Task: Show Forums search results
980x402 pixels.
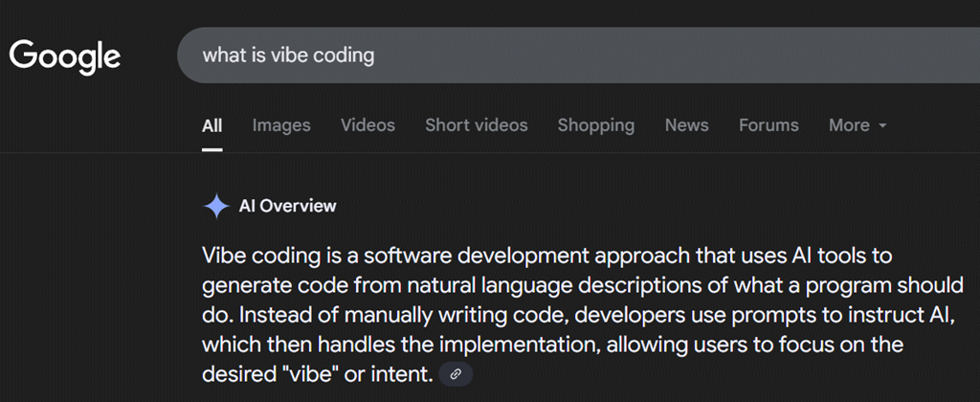Action: tap(768, 125)
